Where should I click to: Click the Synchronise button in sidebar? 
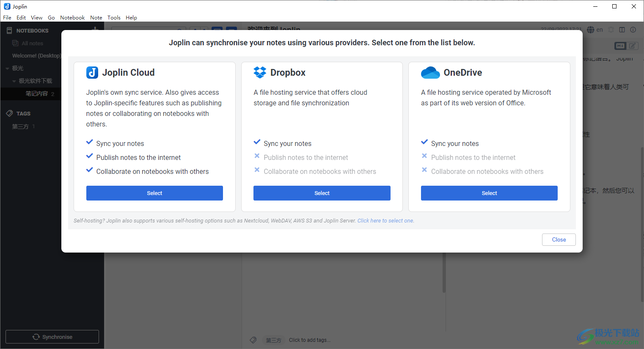click(52, 337)
